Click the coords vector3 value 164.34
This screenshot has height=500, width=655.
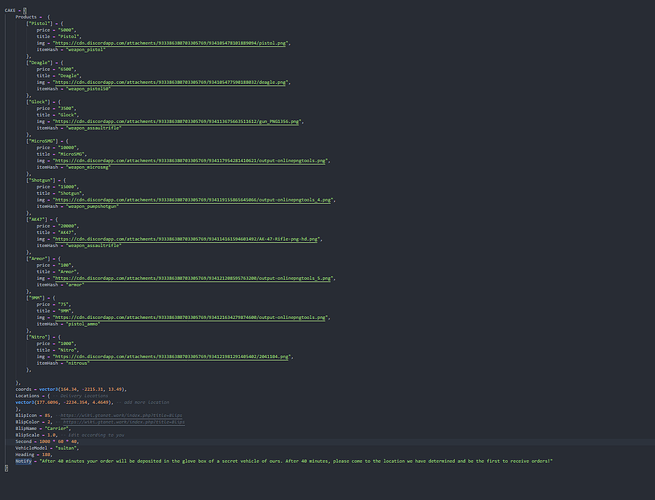(x=69, y=389)
